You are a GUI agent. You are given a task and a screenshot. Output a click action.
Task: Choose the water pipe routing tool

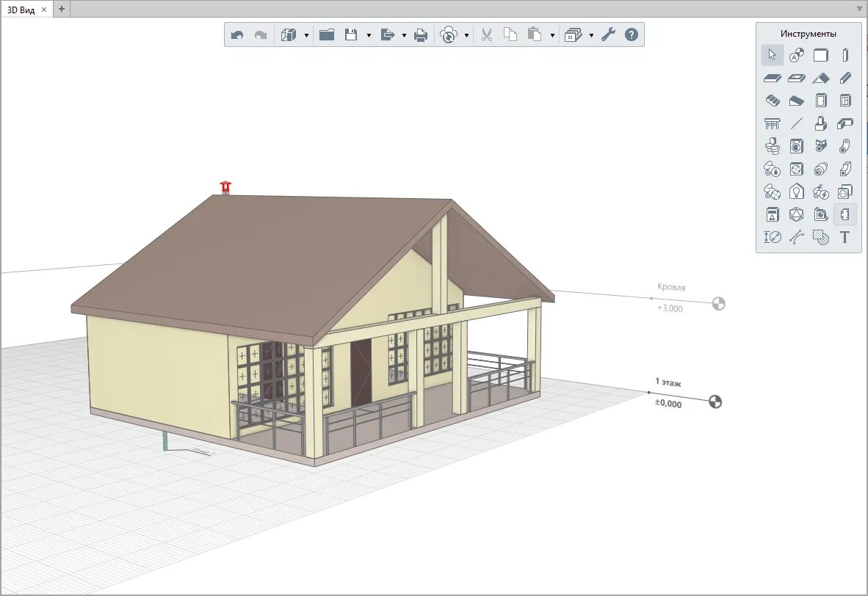click(x=773, y=169)
